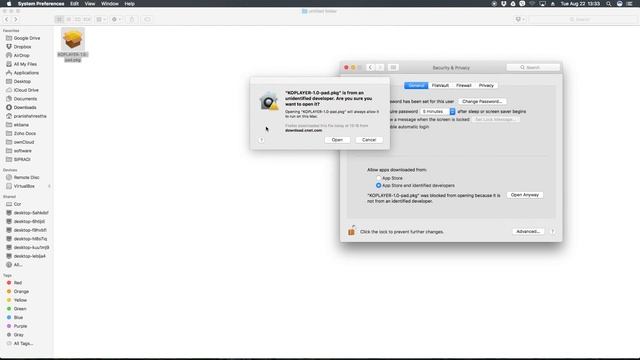Switch to the FileVault tab

tap(440, 85)
